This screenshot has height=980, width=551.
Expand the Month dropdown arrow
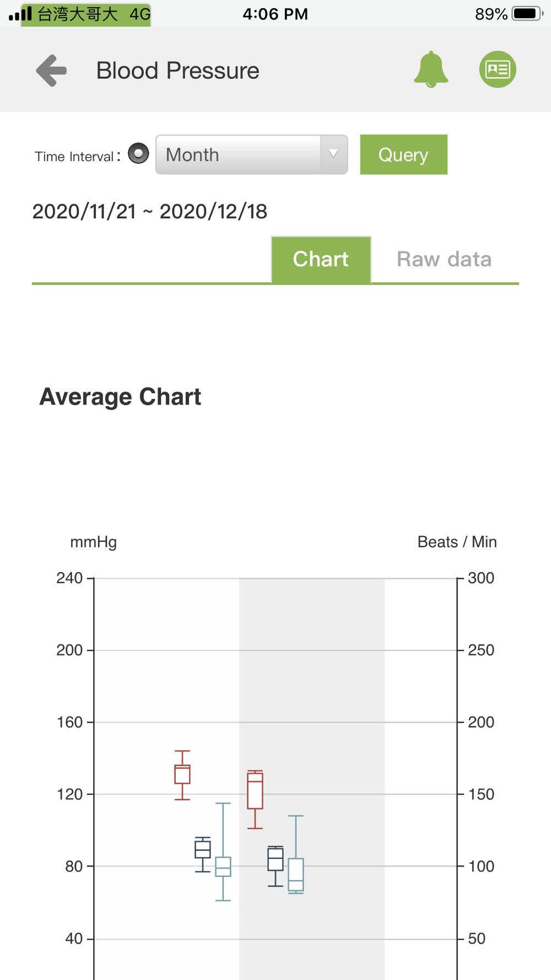coord(333,154)
